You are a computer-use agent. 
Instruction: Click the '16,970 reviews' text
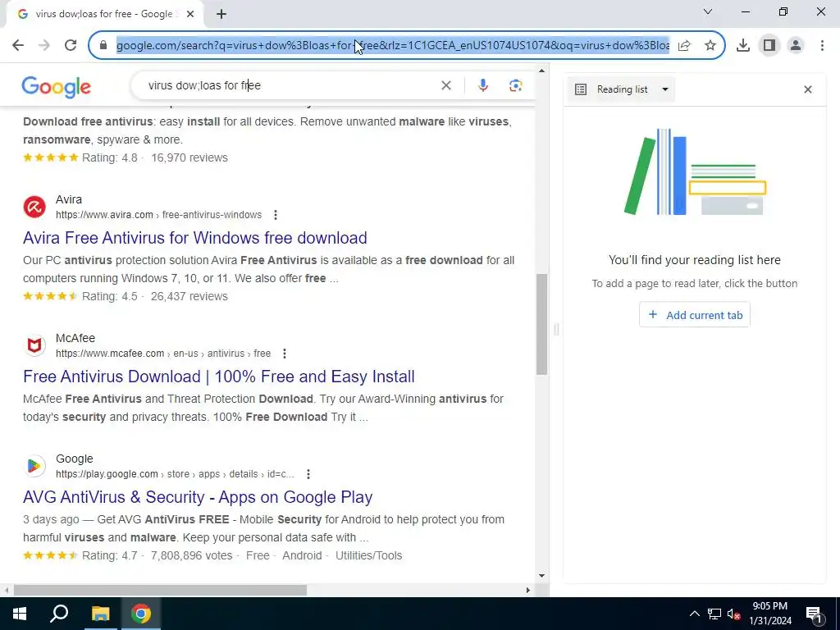tap(189, 157)
